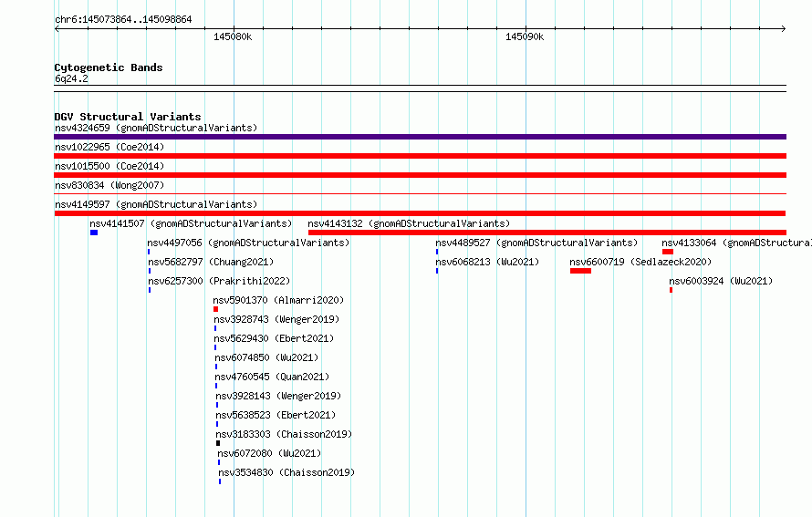This screenshot has width=812, height=517.
Task: Click the red nsv6600719 variant block
Action: tap(580, 271)
